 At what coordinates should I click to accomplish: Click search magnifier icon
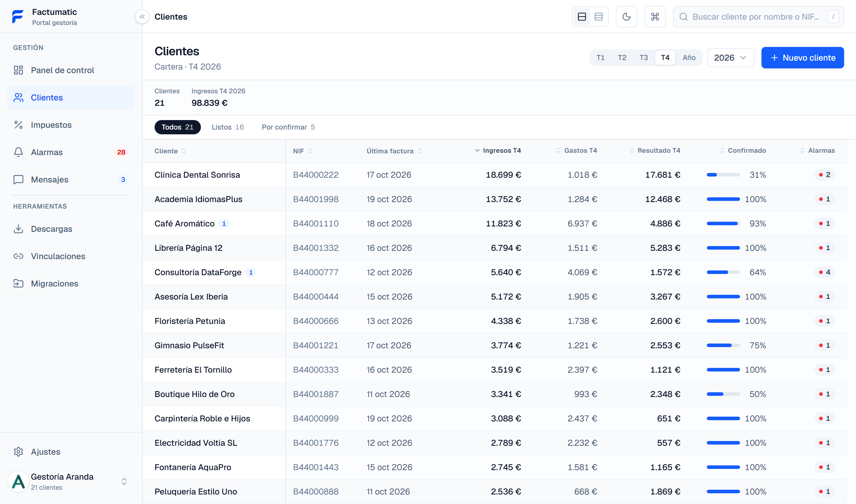pyautogui.click(x=683, y=17)
